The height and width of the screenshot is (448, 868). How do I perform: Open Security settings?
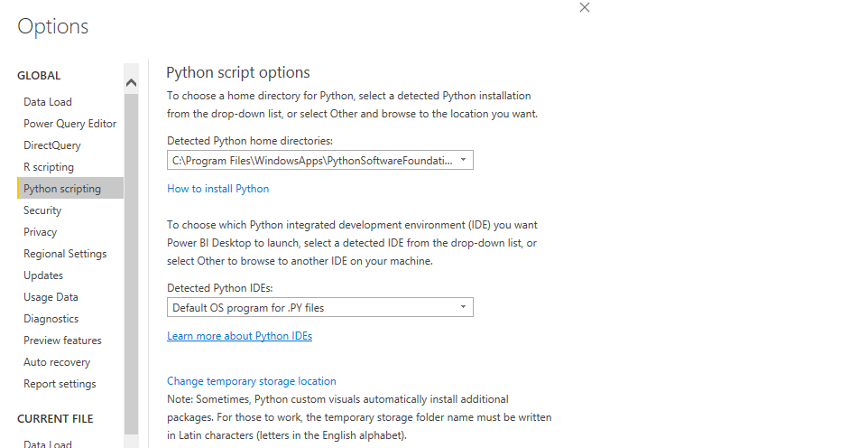point(42,210)
